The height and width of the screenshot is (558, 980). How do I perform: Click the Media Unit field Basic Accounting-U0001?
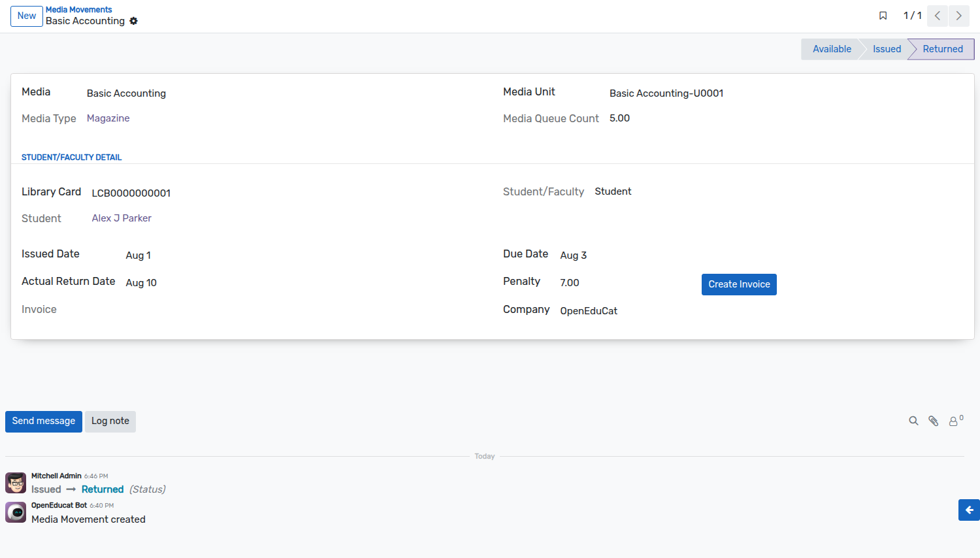coord(666,93)
